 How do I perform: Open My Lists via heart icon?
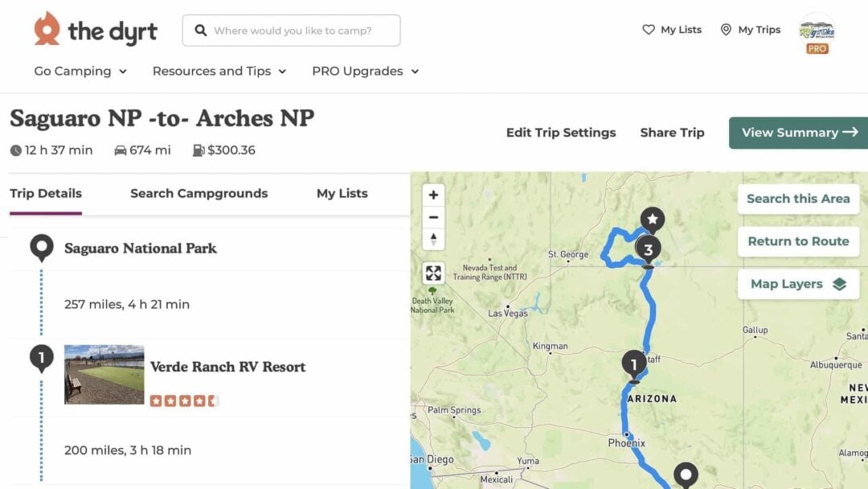pos(649,30)
